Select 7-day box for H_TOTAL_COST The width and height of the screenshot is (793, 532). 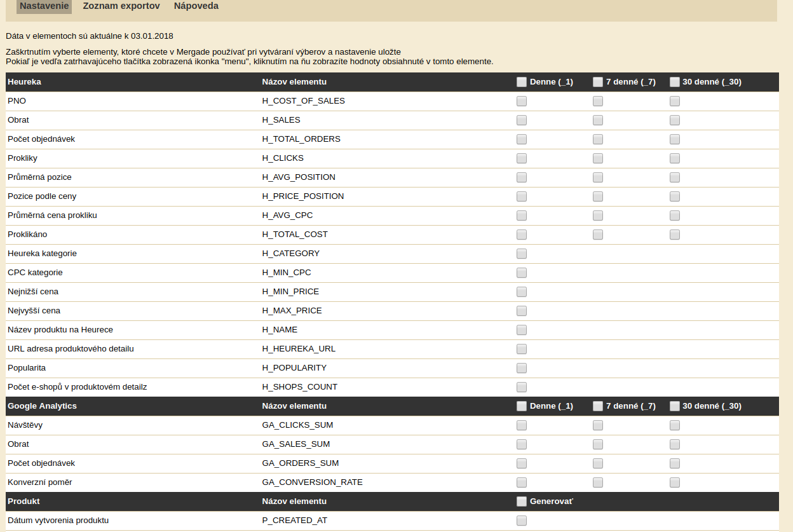(x=598, y=235)
